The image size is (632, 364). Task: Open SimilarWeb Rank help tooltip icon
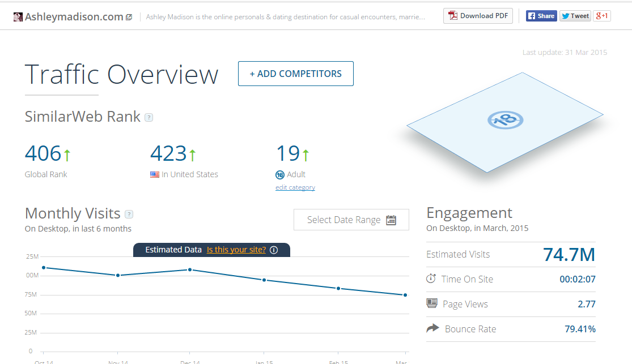tap(149, 118)
